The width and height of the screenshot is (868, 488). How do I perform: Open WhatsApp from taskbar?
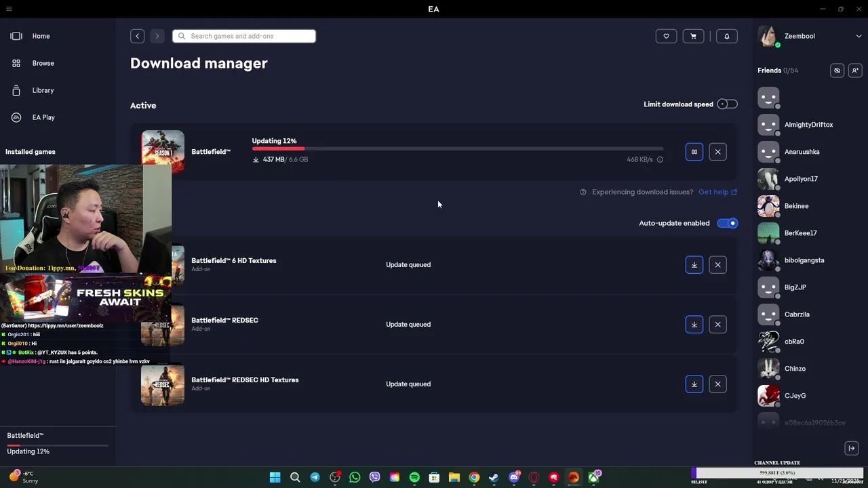pyautogui.click(x=355, y=477)
